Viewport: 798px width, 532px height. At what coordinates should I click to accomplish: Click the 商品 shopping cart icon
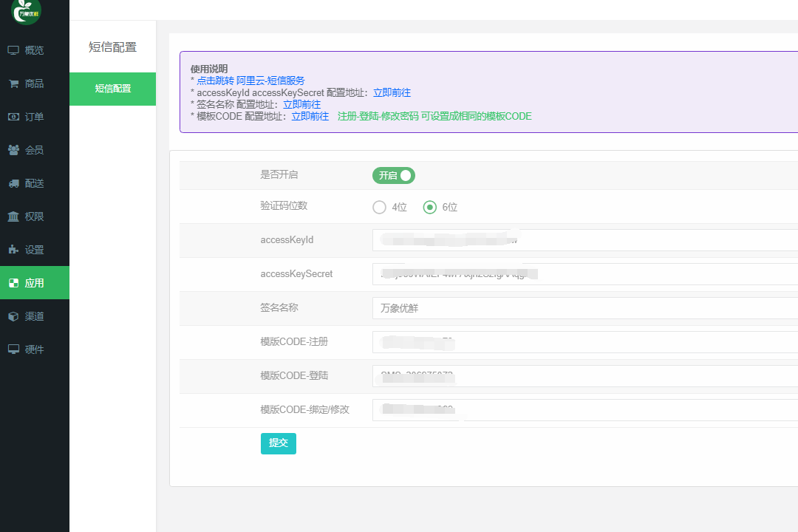(13, 83)
